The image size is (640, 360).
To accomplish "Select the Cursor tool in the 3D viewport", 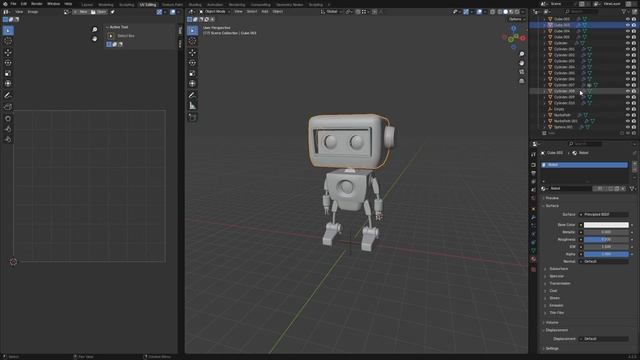I will (192, 41).
